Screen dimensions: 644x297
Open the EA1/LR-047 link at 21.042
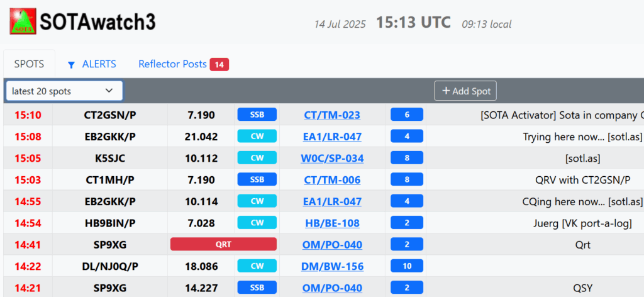pyautogui.click(x=332, y=137)
